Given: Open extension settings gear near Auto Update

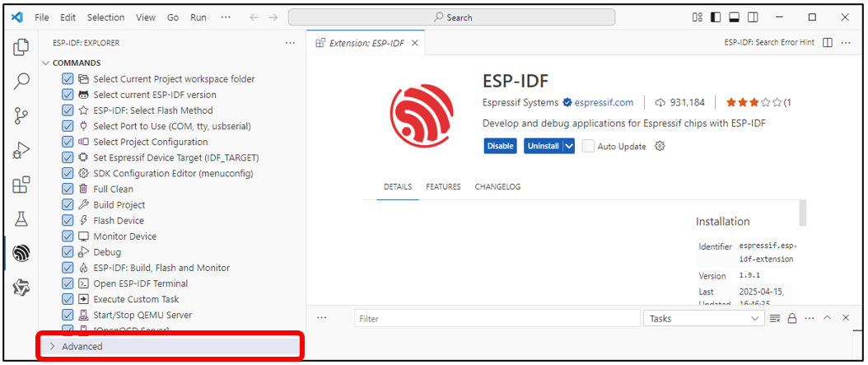Looking at the screenshot, I should tap(660, 146).
